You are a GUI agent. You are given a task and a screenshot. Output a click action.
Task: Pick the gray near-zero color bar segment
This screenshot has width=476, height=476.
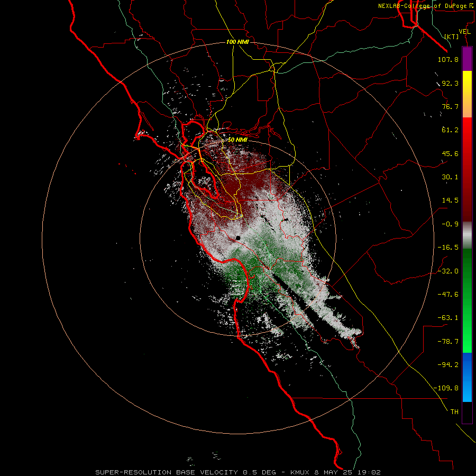[x=467, y=235]
